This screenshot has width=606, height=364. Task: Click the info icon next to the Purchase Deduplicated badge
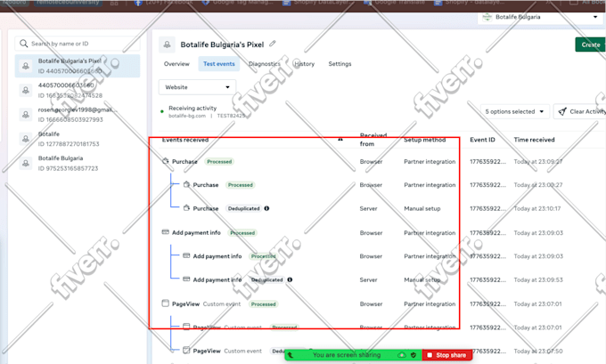tap(266, 208)
